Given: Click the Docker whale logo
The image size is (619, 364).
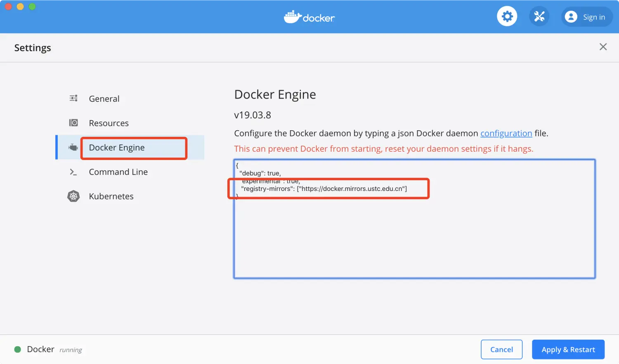Looking at the screenshot, I should pos(309,17).
